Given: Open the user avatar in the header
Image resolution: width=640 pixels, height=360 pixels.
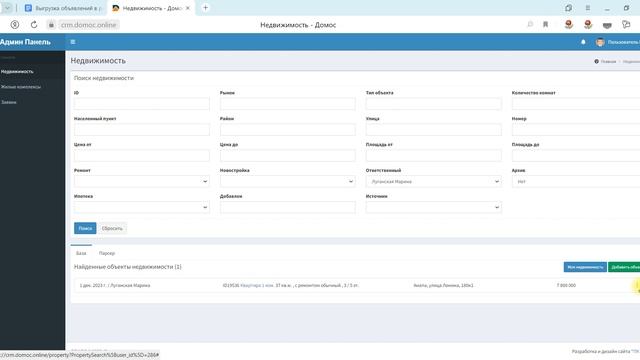Looking at the screenshot, I should pyautogui.click(x=600, y=42).
